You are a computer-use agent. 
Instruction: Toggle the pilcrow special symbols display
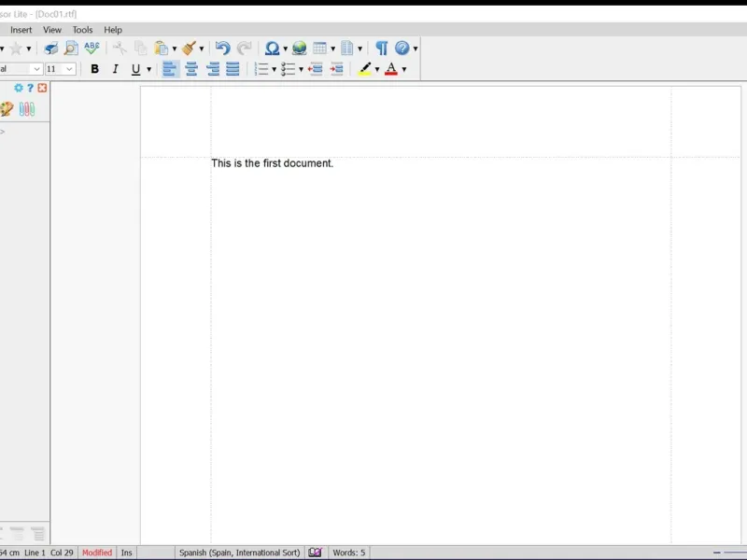(381, 49)
